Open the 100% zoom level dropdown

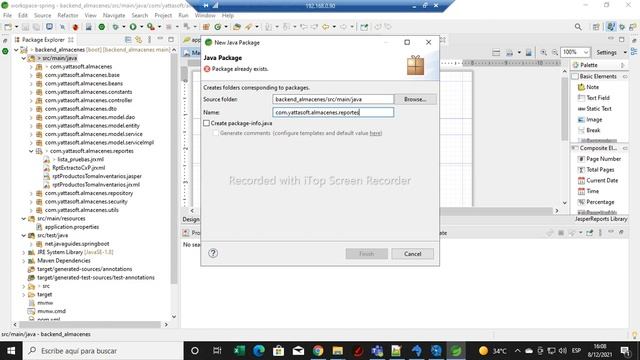586,53
